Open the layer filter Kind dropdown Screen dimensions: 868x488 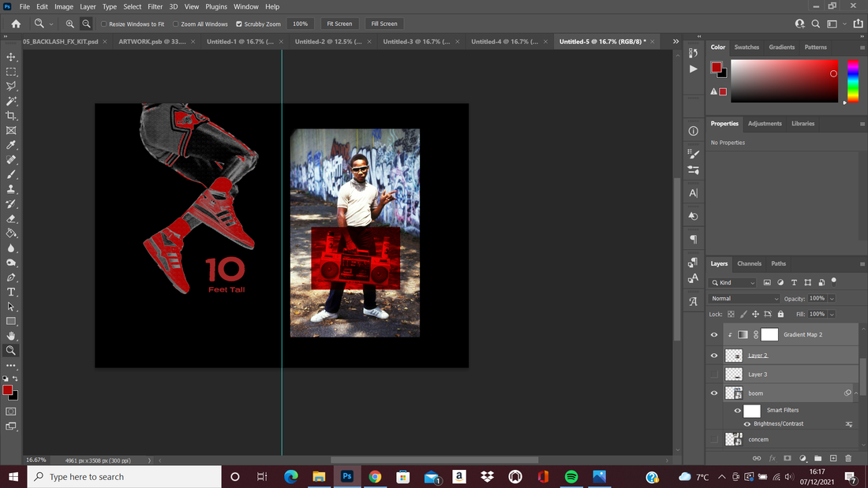733,283
